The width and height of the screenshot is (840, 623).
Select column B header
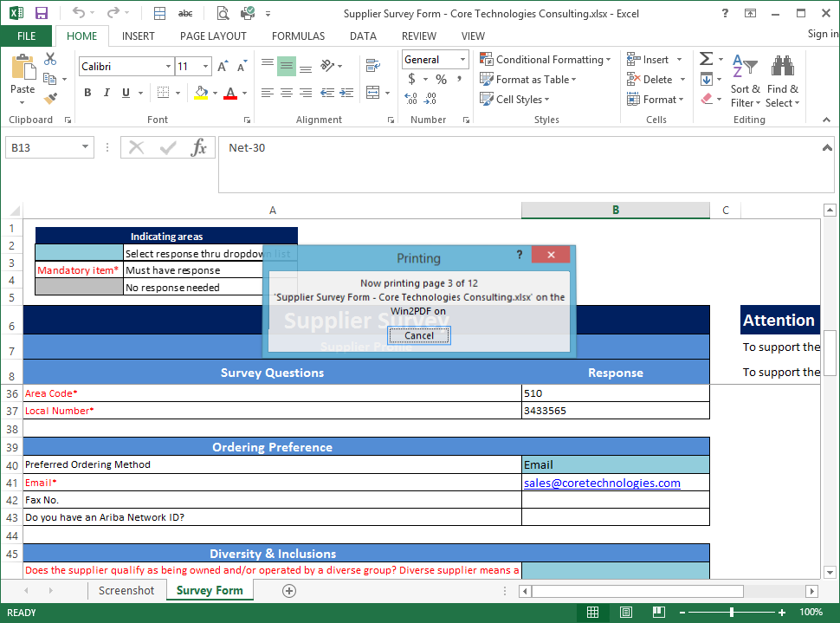[x=616, y=211]
